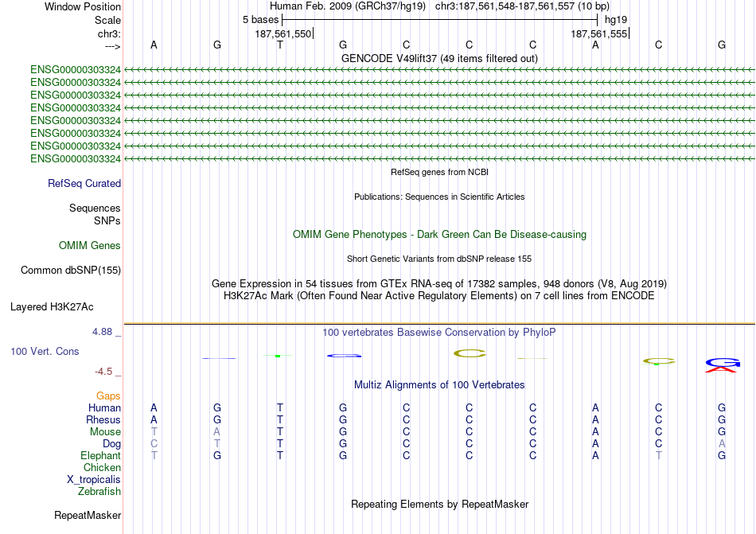Select the Dog species label

pos(112,444)
